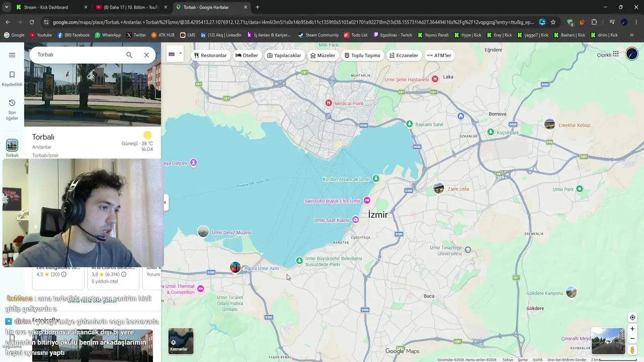Show hidden bookmarks overflow chevron
The height and width of the screenshot is (362, 644).
coord(632,35)
